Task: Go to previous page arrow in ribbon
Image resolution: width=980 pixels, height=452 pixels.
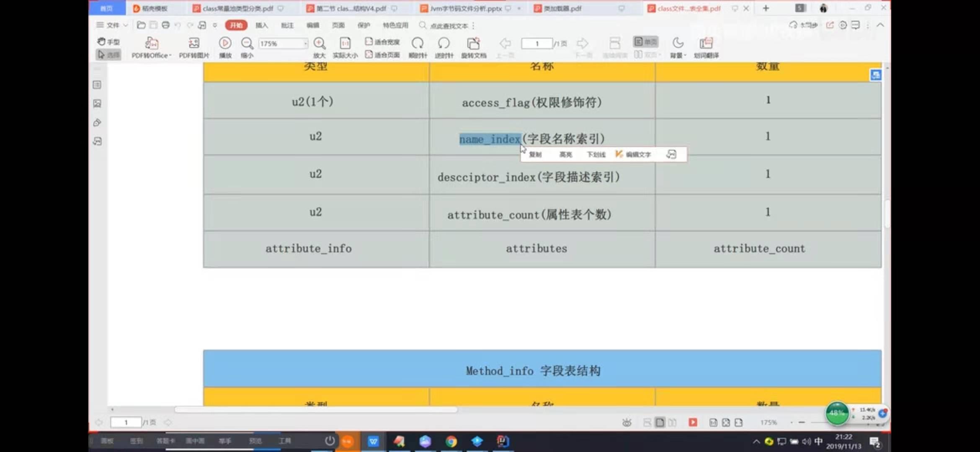Action: pos(505,44)
